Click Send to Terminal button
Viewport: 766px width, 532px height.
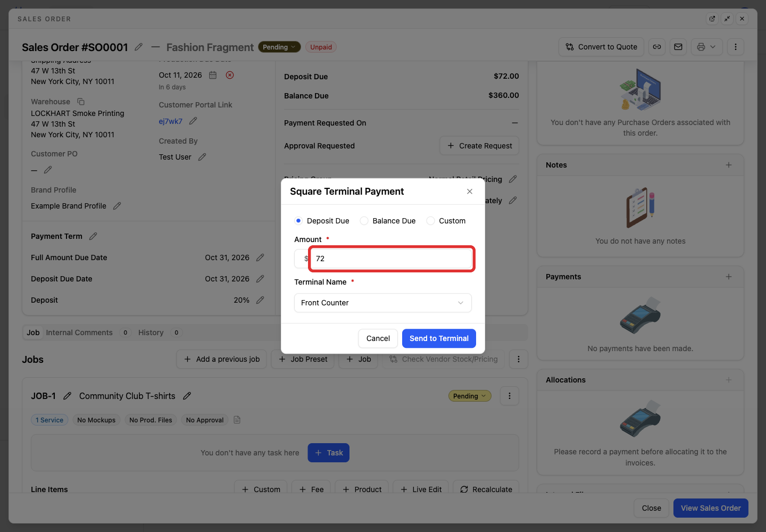coord(439,338)
